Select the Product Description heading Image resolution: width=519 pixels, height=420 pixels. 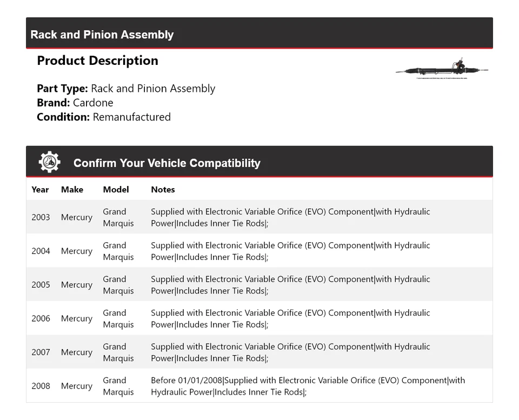point(97,61)
